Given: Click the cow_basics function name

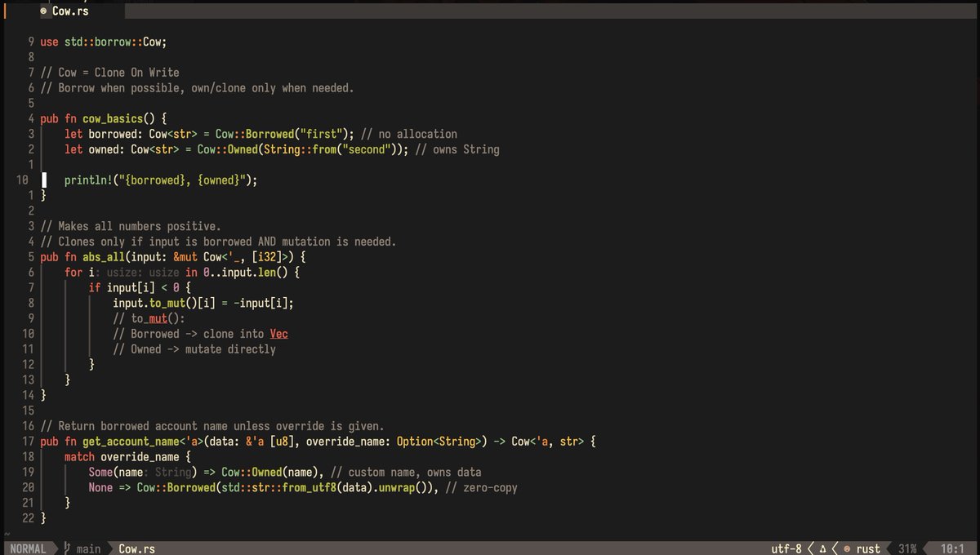Looking at the screenshot, I should pyautogui.click(x=113, y=118).
